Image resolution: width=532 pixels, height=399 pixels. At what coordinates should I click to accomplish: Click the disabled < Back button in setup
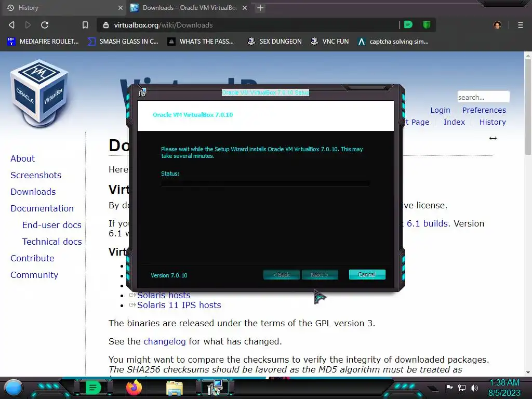point(281,275)
